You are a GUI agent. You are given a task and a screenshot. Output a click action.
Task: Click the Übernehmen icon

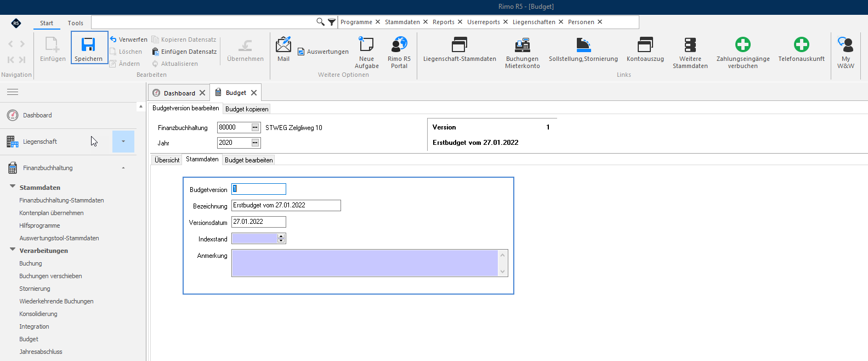[x=246, y=44]
